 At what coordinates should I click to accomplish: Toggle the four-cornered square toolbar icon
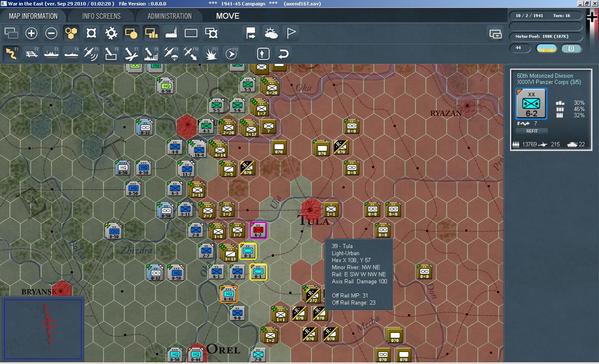(x=91, y=33)
